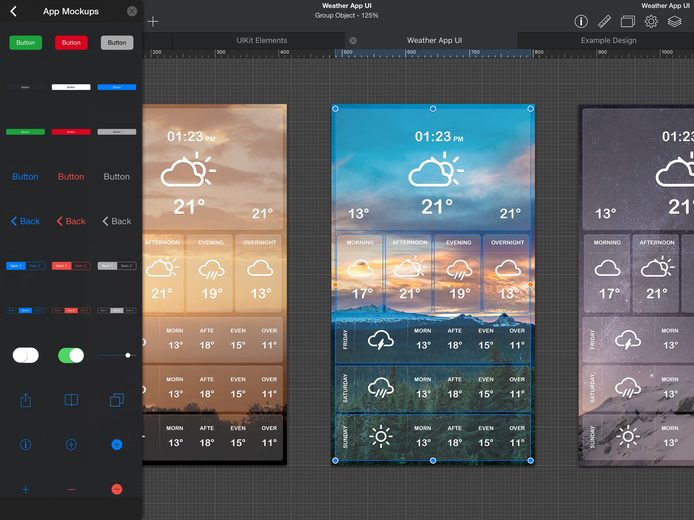This screenshot has width=694, height=520.
Task: Select the large partly-cloudy icon in blue mockup
Action: (x=436, y=169)
